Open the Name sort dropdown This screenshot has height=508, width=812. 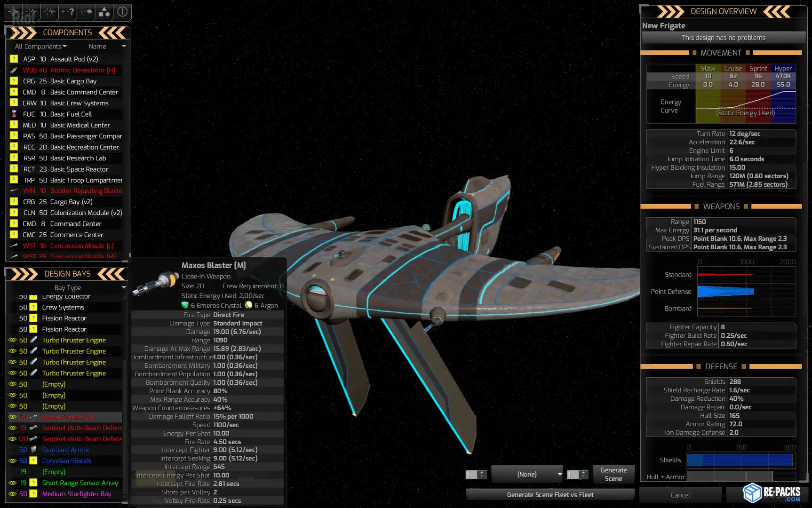(x=107, y=47)
